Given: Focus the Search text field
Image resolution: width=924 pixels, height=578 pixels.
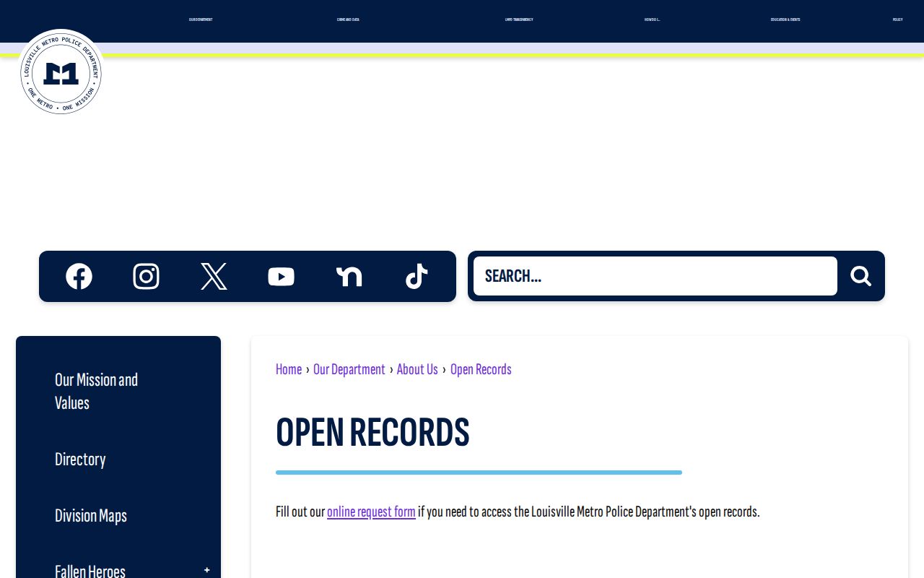Looking at the screenshot, I should pyautogui.click(x=655, y=276).
